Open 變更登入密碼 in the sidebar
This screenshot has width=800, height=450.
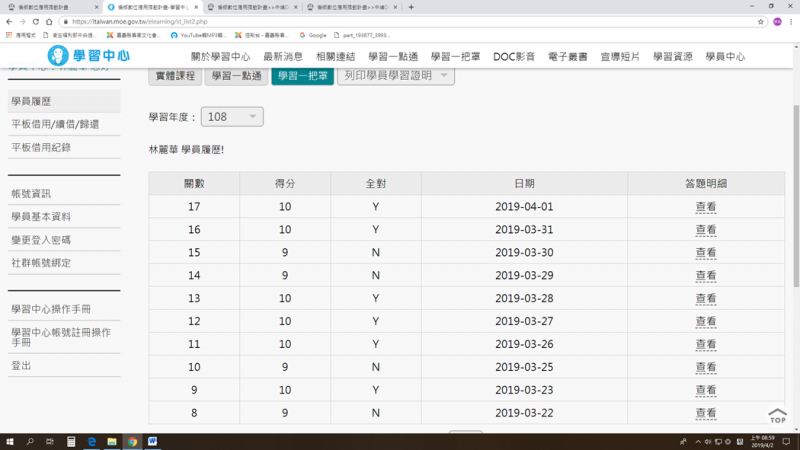tap(41, 240)
